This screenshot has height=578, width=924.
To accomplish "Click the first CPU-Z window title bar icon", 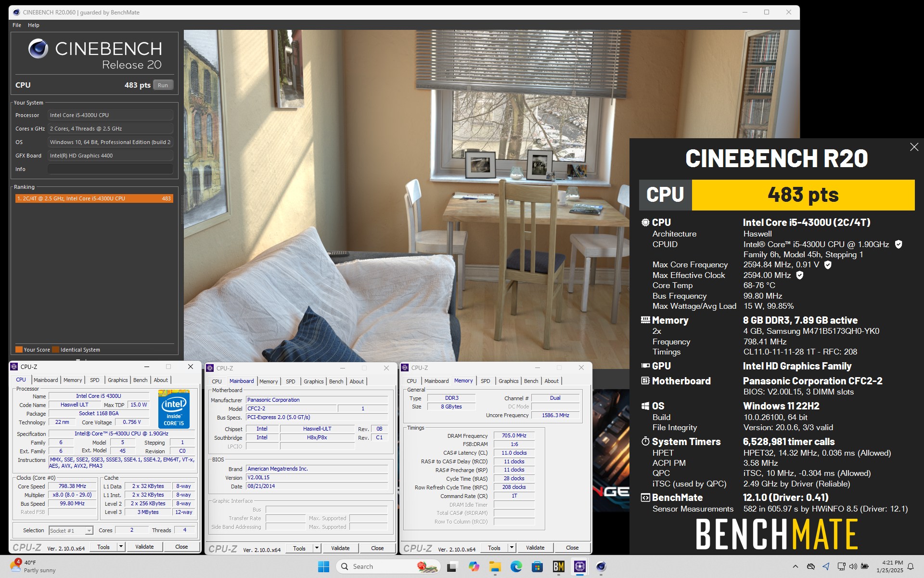I will pos(14,367).
